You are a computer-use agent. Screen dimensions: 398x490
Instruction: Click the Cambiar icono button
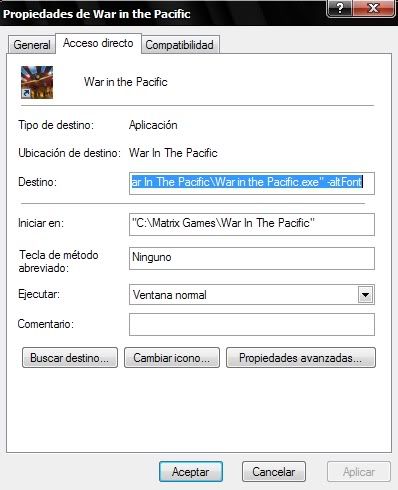tap(172, 358)
